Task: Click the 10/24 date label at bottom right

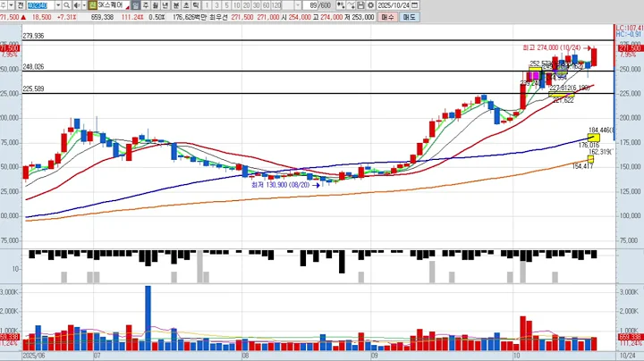Action: click(627, 356)
